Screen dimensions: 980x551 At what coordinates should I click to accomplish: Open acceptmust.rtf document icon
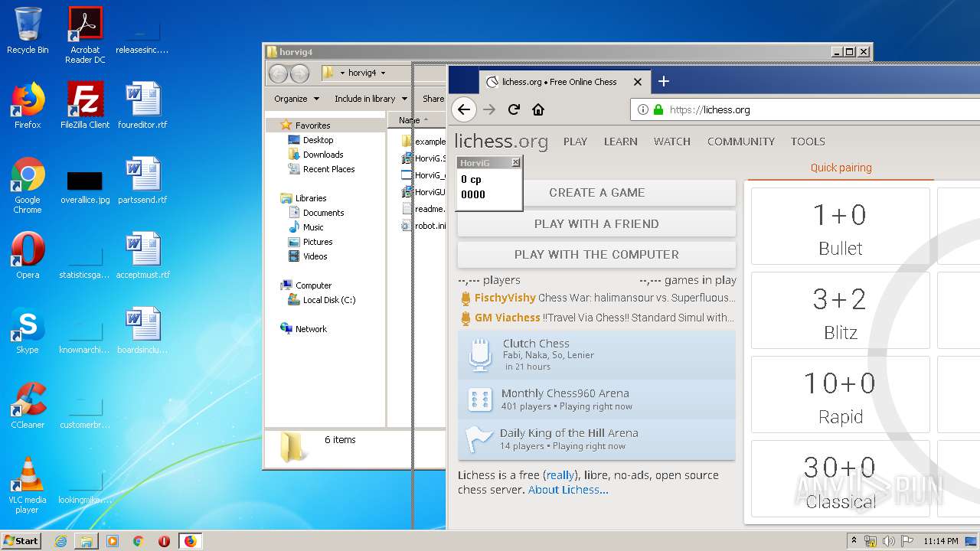pyautogui.click(x=142, y=256)
